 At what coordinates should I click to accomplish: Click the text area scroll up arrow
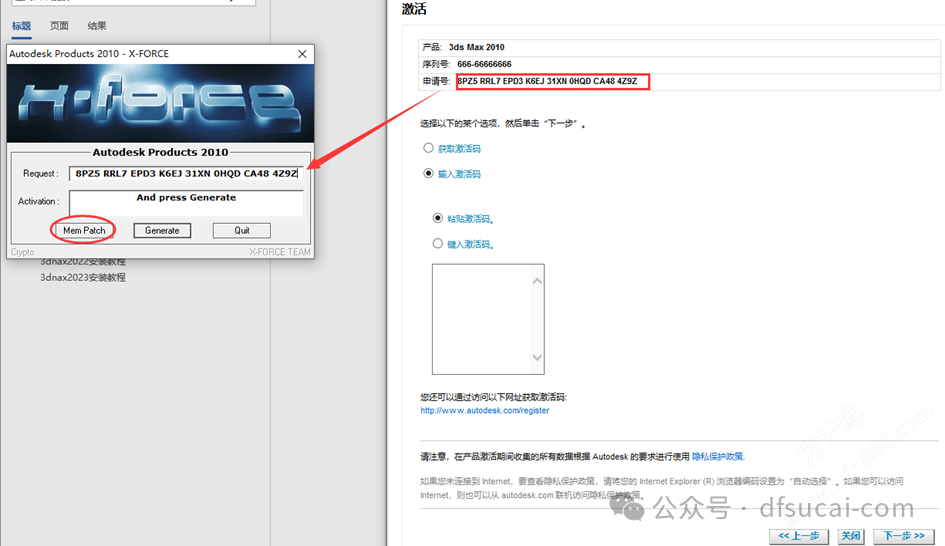538,281
